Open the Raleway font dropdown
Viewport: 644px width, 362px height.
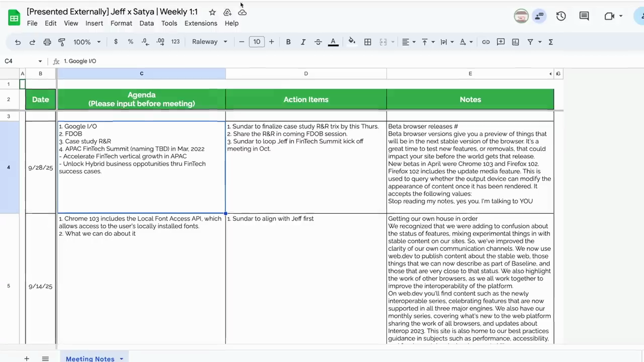209,42
